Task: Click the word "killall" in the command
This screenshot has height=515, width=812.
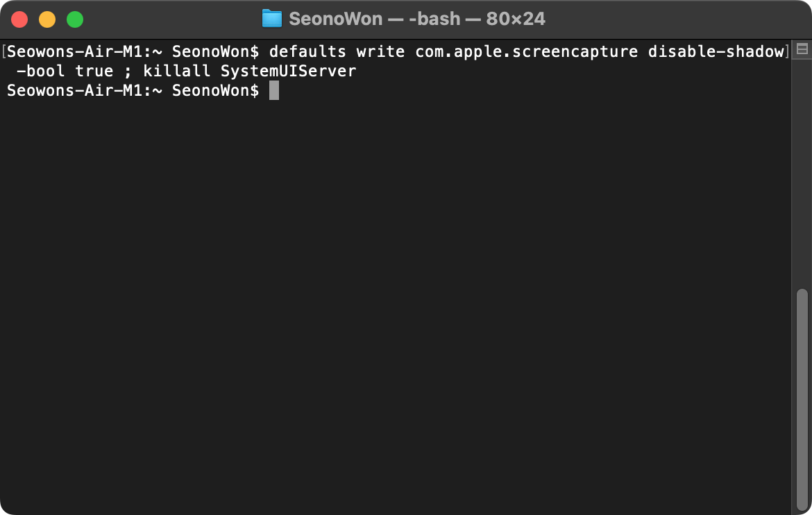Action: (177, 71)
